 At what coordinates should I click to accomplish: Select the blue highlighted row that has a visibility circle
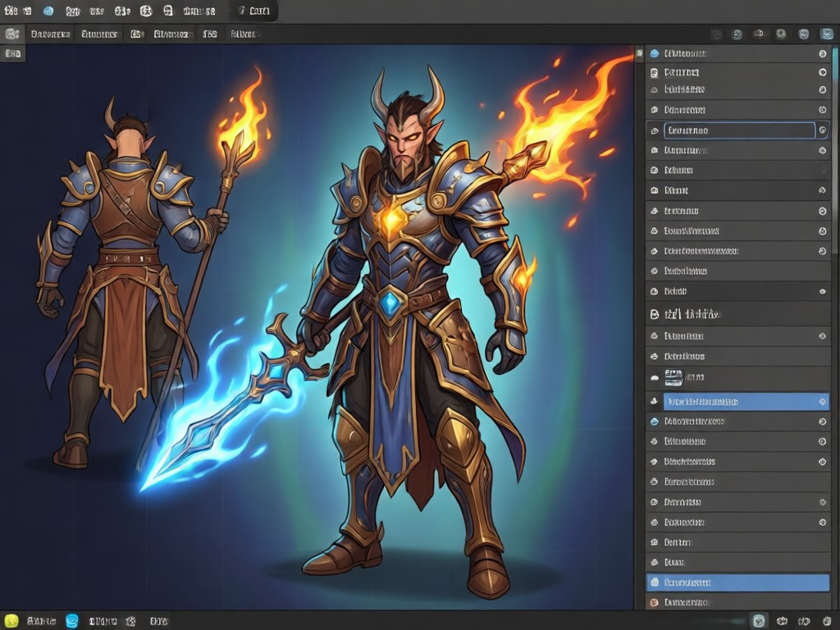click(x=746, y=402)
